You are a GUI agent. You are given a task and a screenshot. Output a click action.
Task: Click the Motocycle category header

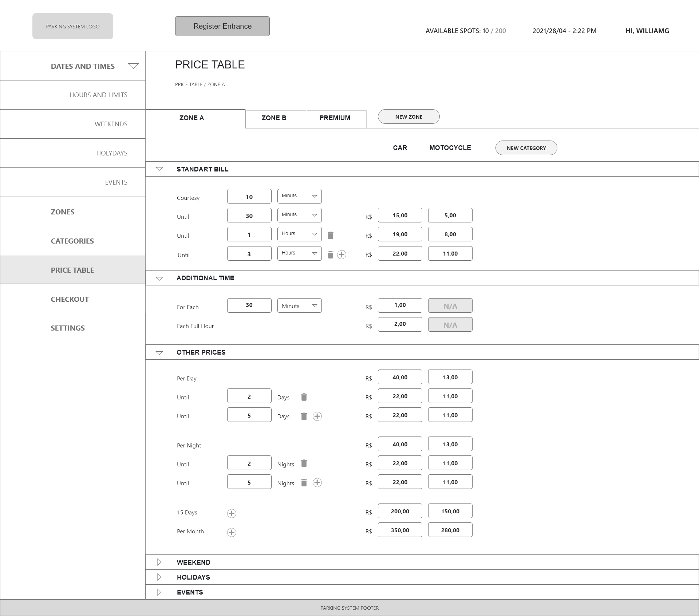(450, 148)
